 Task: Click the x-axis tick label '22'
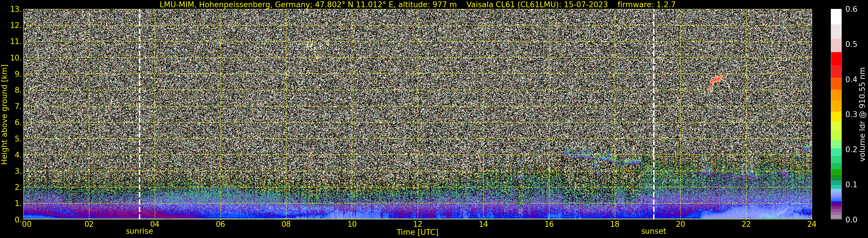pos(746,224)
